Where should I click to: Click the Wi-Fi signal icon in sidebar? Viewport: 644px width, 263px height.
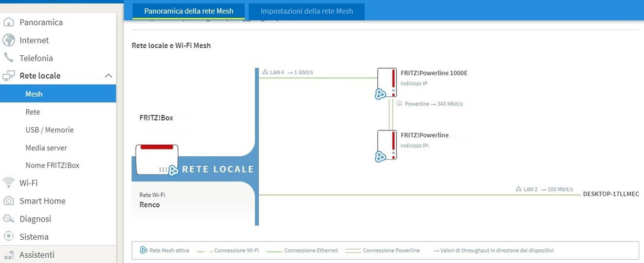pos(8,183)
